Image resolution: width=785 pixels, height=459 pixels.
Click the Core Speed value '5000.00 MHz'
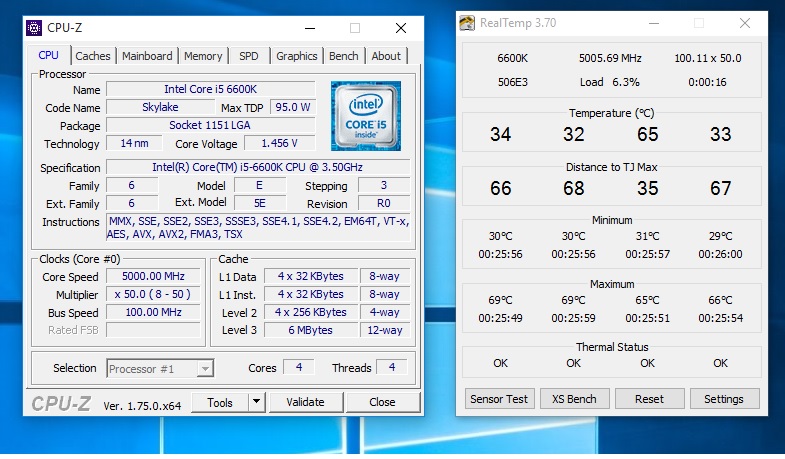click(153, 276)
